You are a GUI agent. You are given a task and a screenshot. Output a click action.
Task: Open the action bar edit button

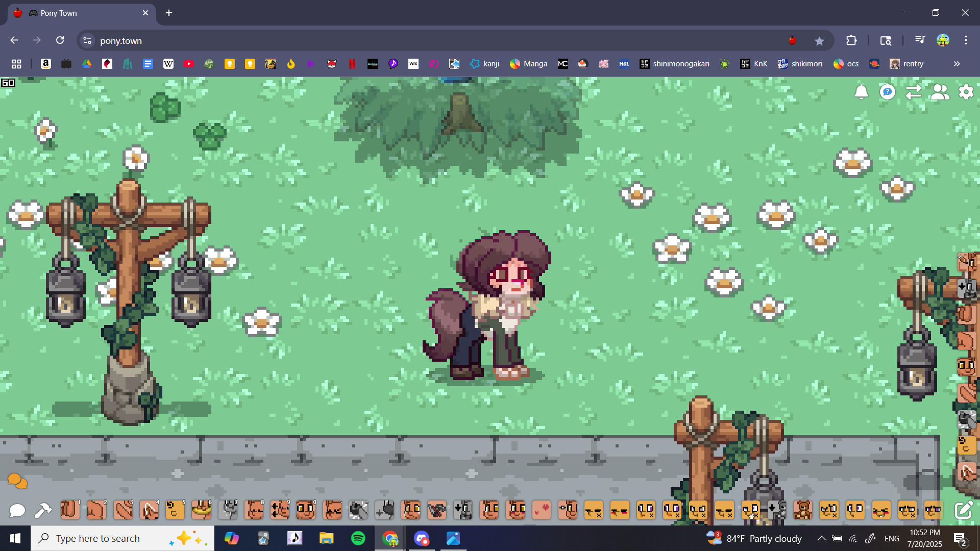click(963, 510)
